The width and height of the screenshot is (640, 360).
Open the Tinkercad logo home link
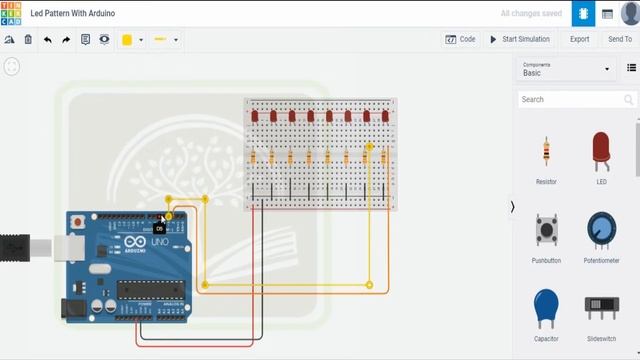tap(11, 13)
